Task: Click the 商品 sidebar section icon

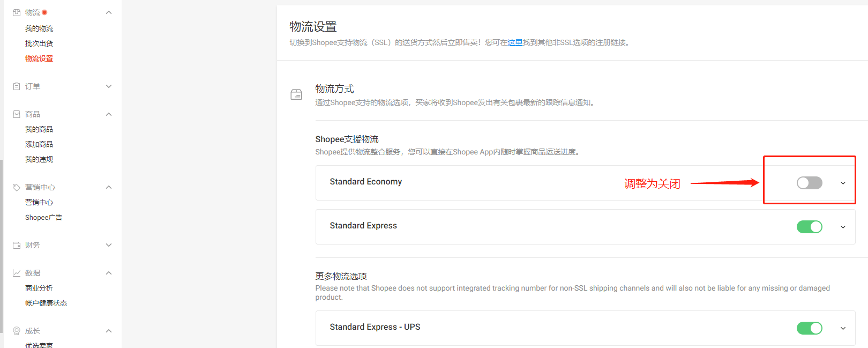Action: (17, 114)
